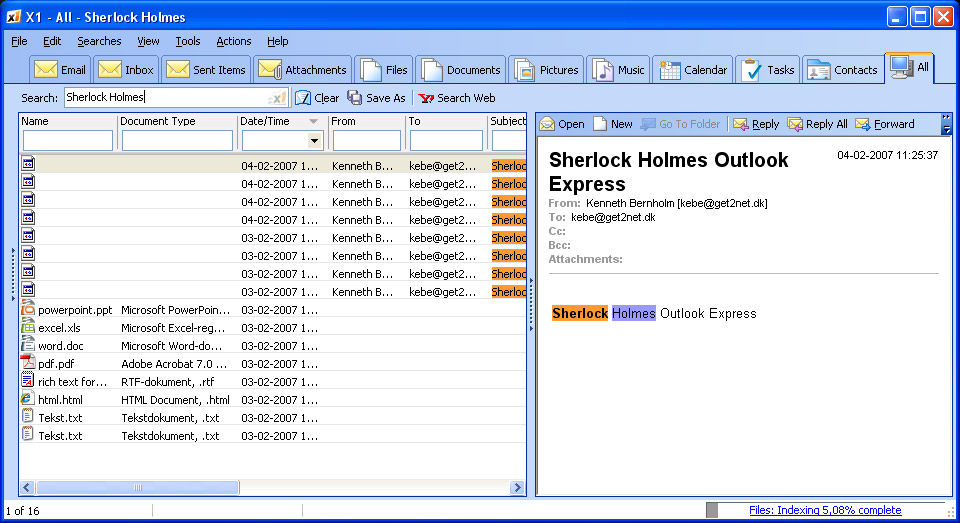
Task: Click the Clear search icon button
Action: pos(303,98)
